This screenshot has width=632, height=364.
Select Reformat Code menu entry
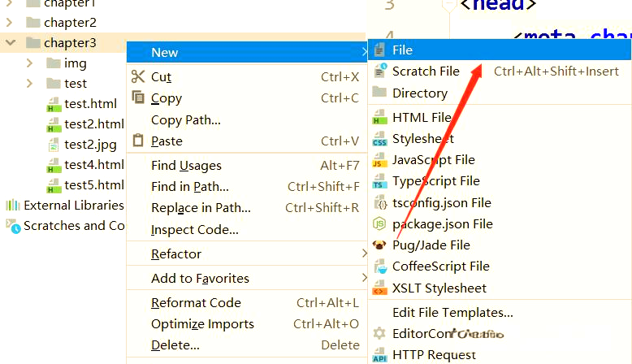[x=247, y=303]
